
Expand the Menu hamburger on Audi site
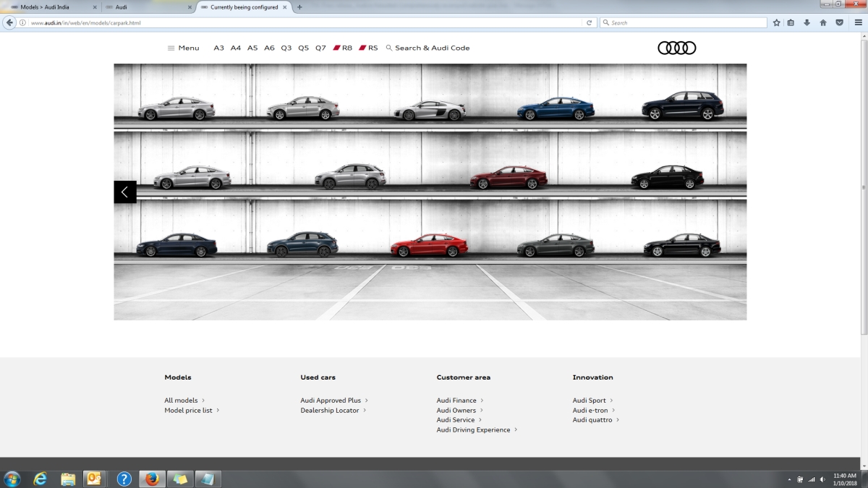tap(183, 48)
